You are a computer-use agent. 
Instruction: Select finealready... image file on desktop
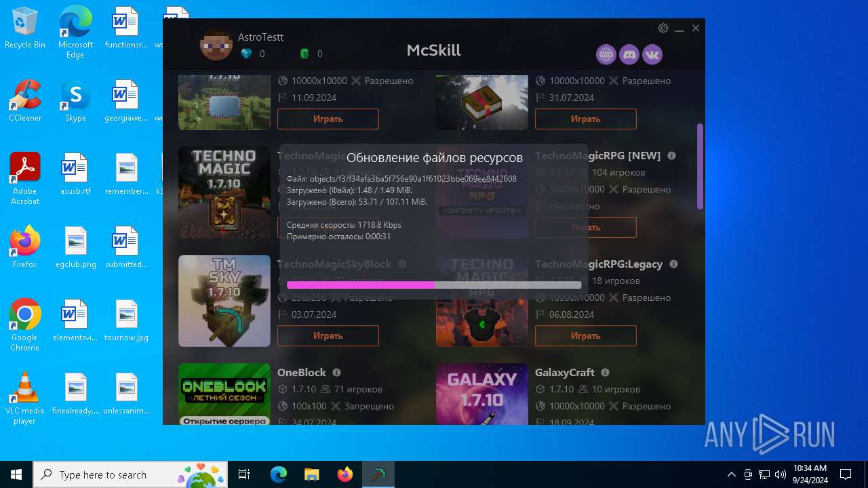[75, 394]
